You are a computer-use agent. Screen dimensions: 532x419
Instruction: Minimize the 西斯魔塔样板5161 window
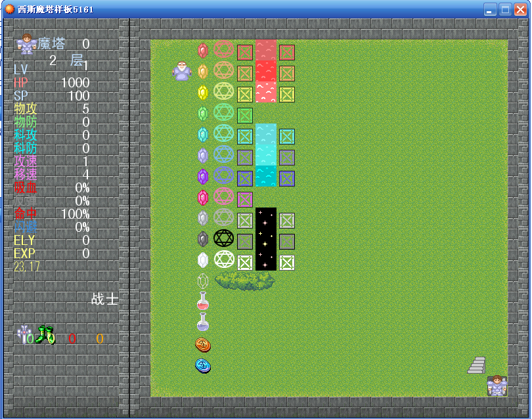pos(490,9)
